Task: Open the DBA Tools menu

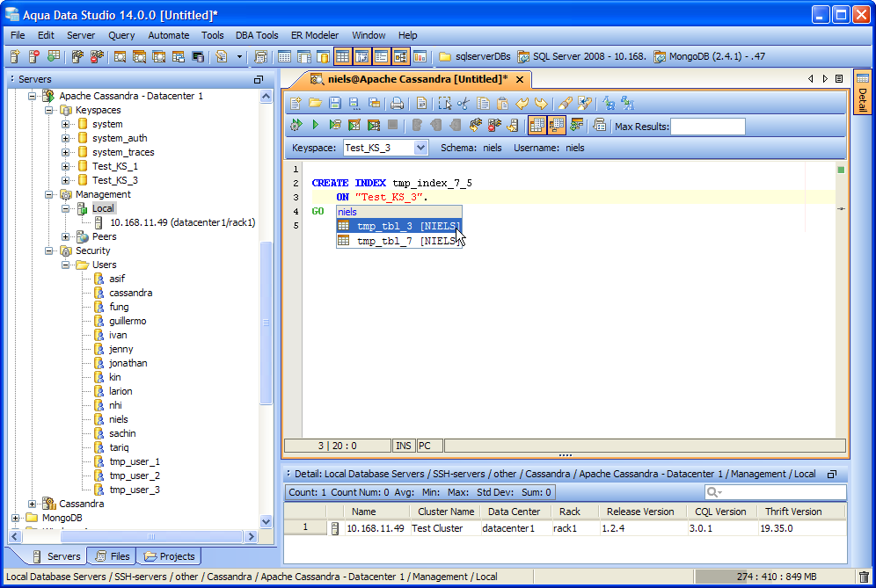Action: (257, 35)
